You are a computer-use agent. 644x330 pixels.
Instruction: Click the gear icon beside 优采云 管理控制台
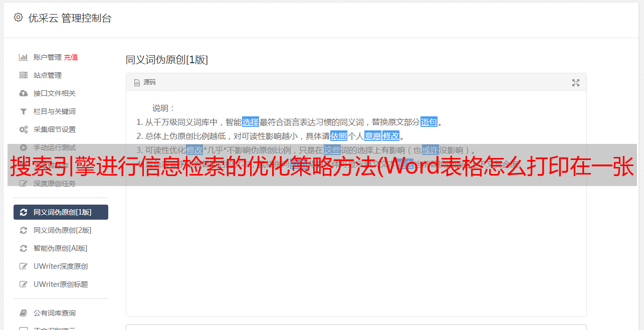(19, 18)
